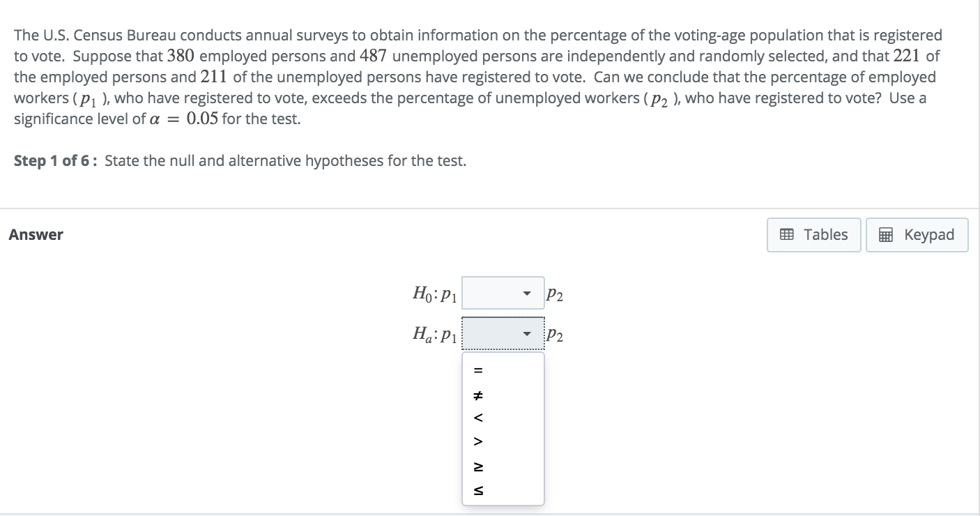The height and width of the screenshot is (516, 980).
Task: Open the on-screen Keypad
Action: (917, 235)
